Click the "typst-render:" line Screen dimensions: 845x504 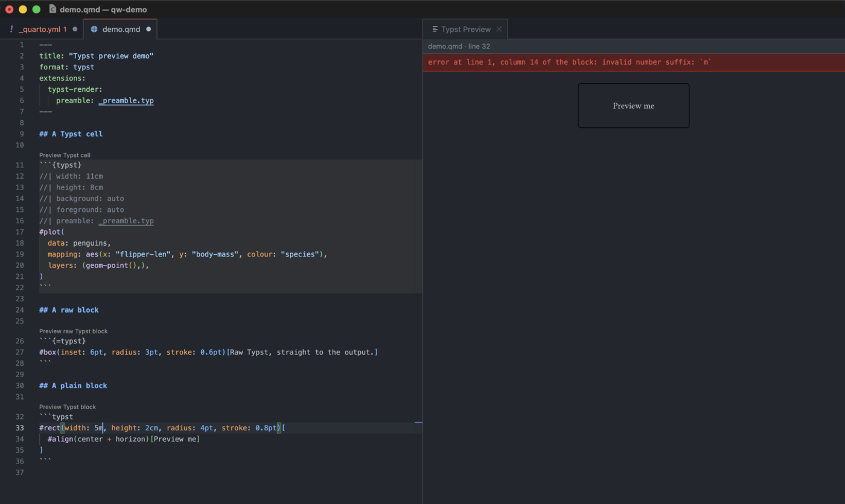[x=75, y=89]
